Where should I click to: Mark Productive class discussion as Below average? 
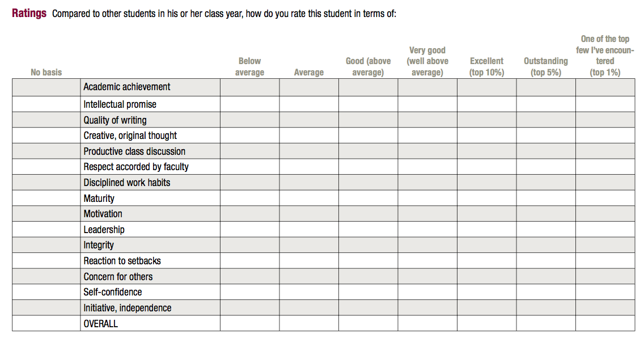pyautogui.click(x=249, y=151)
